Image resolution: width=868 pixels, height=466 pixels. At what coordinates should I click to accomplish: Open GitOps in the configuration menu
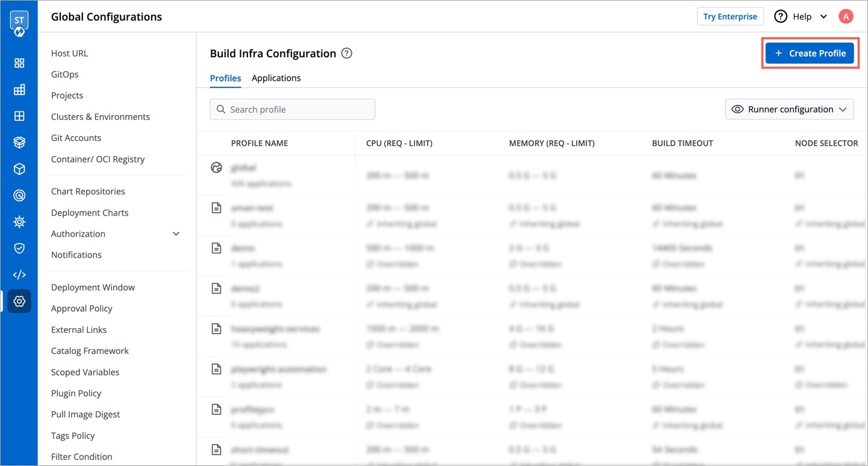point(65,75)
